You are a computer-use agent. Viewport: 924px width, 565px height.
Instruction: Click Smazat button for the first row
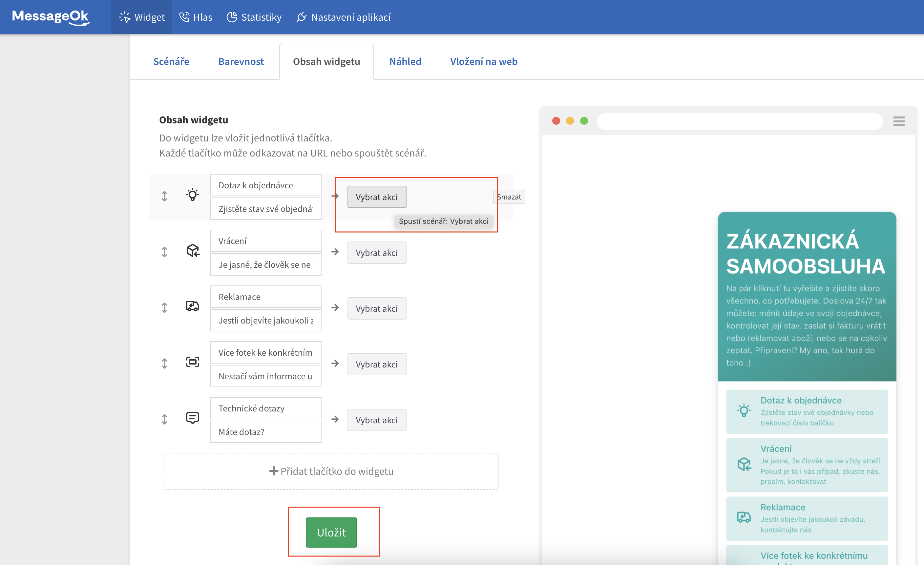509,197
